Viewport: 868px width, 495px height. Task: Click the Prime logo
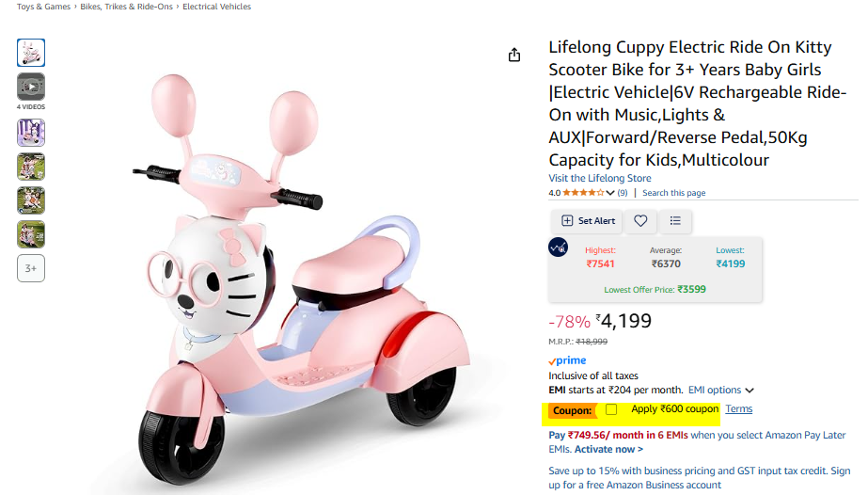[x=567, y=360]
